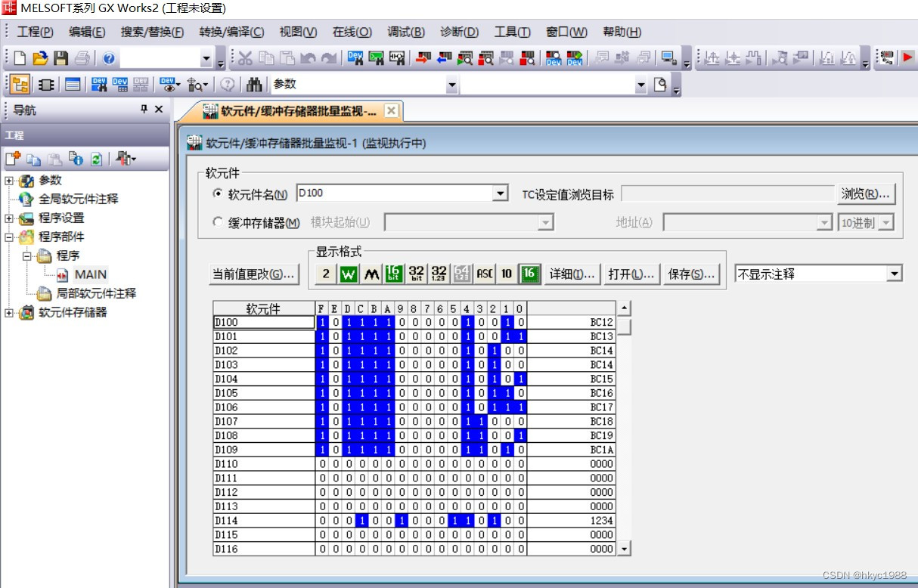The width and height of the screenshot is (918, 588).
Task: Click the Open project folder icon
Action: tap(40, 58)
